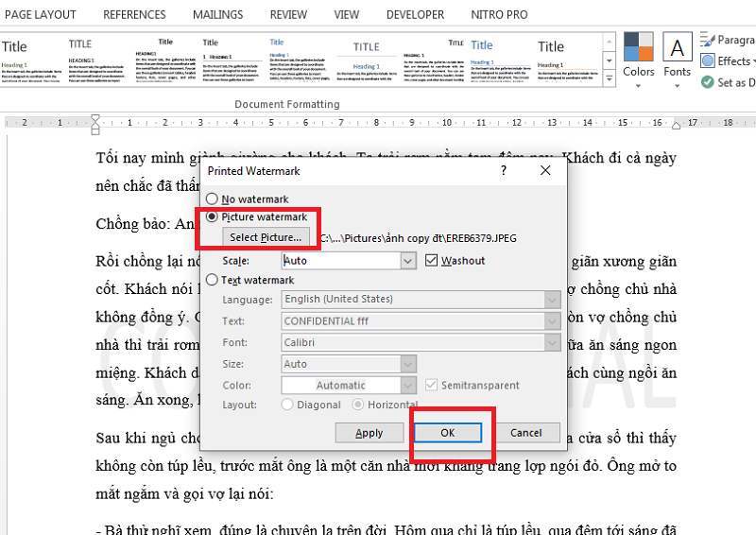Apply the last Title style set

tap(568, 60)
